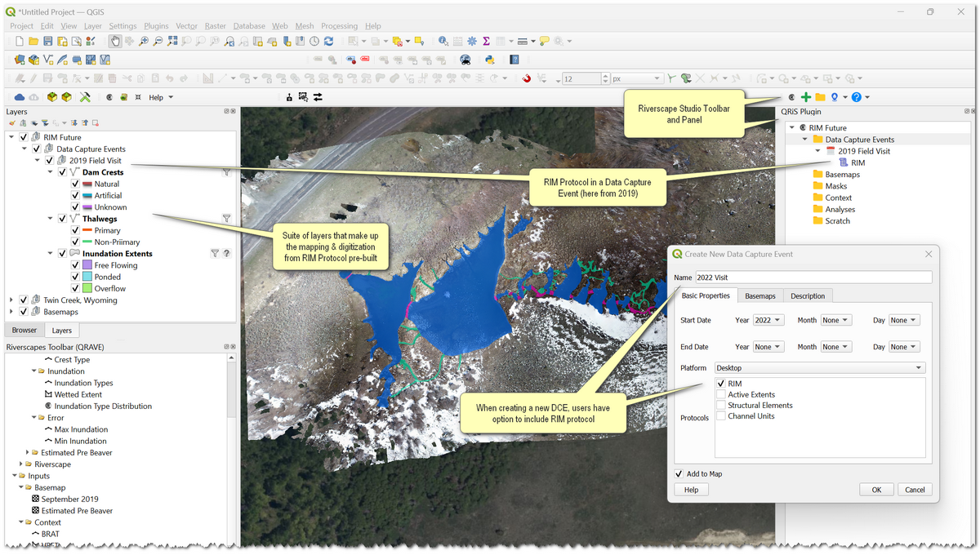
Task: Open Layer Styling from Layers panel toolbar
Action: [x=12, y=123]
